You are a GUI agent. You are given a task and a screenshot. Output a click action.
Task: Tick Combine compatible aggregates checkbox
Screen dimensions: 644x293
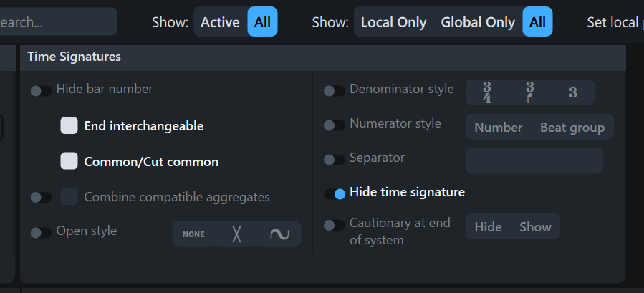(x=69, y=196)
